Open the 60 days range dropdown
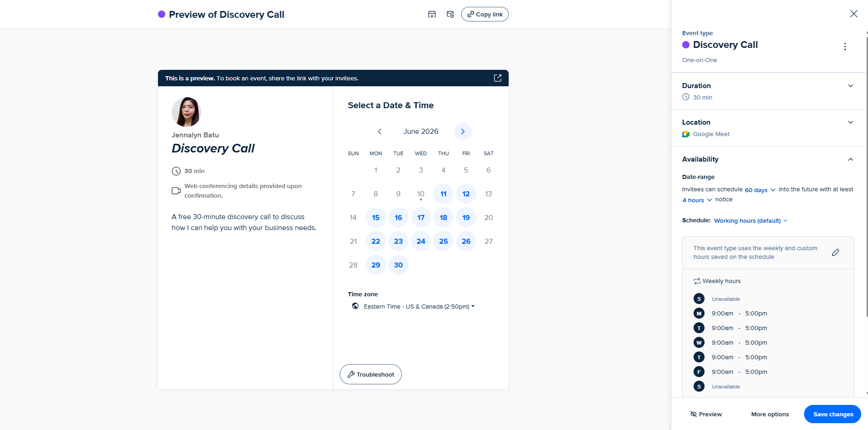 pyautogui.click(x=760, y=190)
